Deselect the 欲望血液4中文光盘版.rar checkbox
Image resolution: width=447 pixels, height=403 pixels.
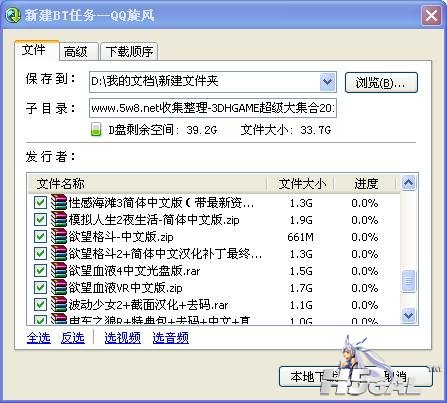pyautogui.click(x=40, y=270)
